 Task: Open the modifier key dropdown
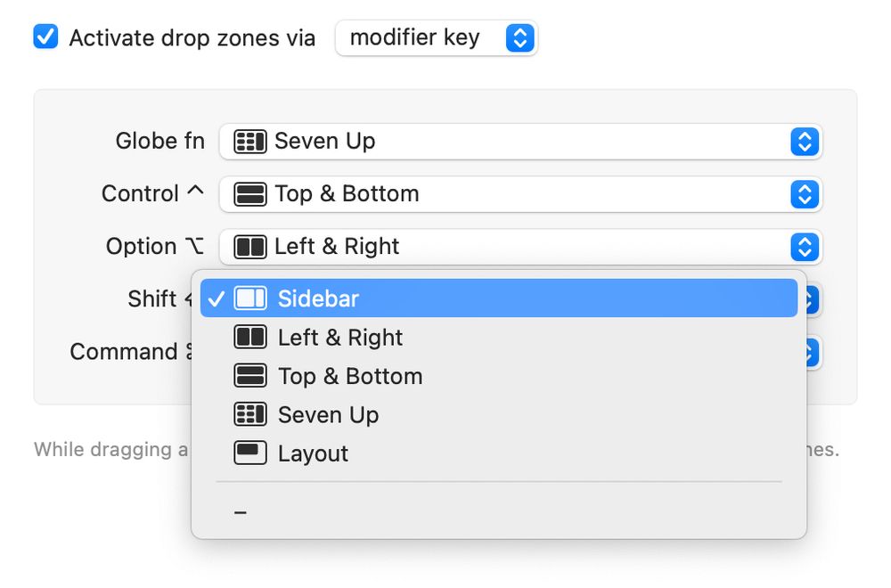pos(437,38)
